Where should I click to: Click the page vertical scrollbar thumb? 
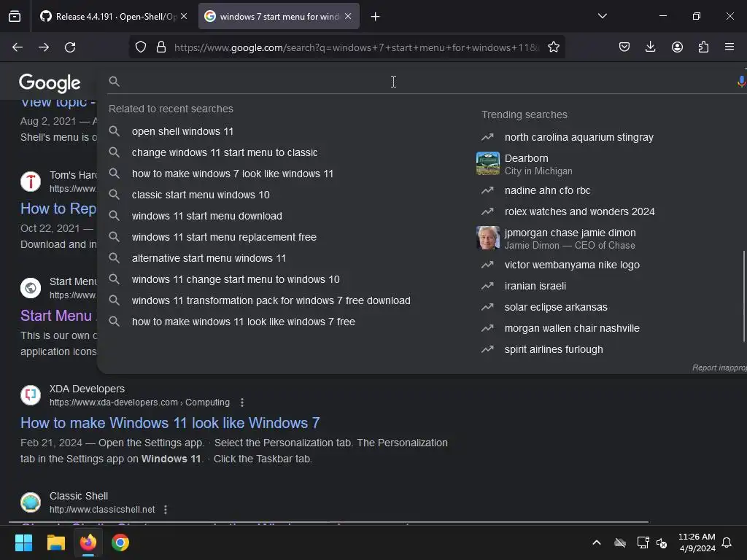click(744, 296)
